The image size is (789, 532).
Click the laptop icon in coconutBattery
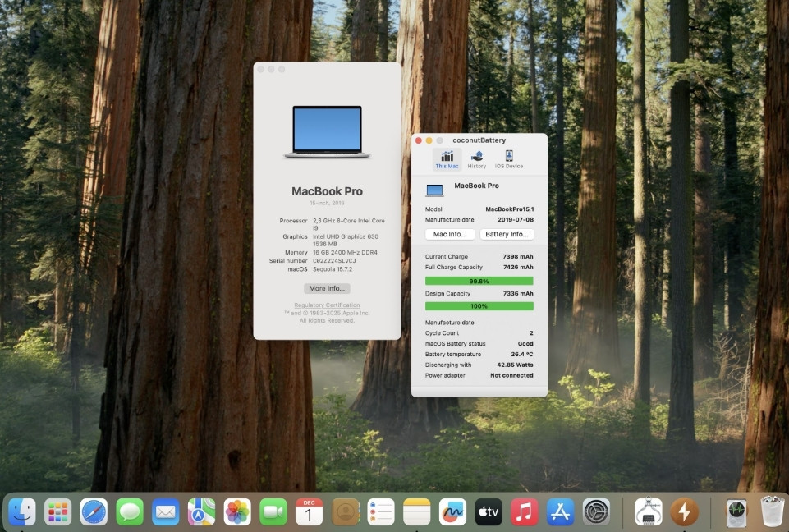434,190
